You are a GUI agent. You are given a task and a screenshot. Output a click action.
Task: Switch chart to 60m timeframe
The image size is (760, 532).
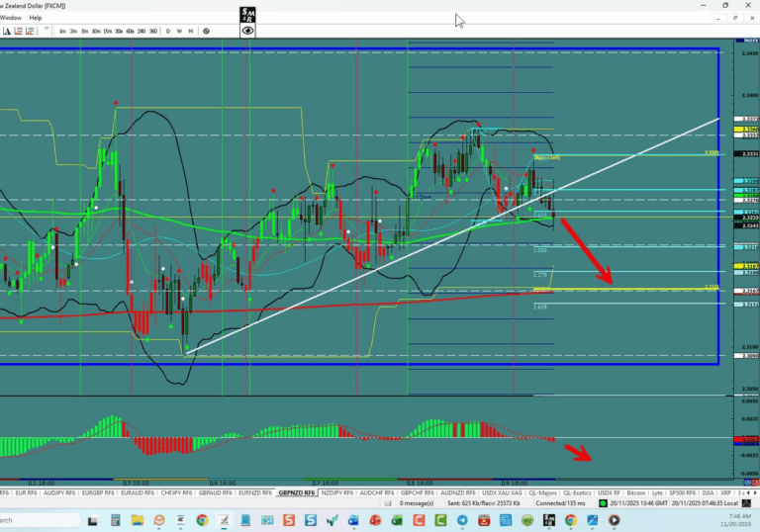tap(130, 31)
